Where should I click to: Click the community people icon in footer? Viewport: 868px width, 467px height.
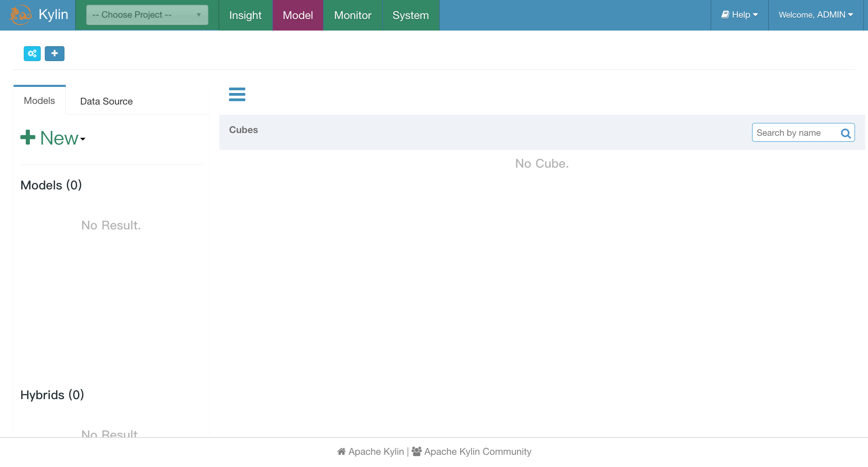click(x=416, y=451)
